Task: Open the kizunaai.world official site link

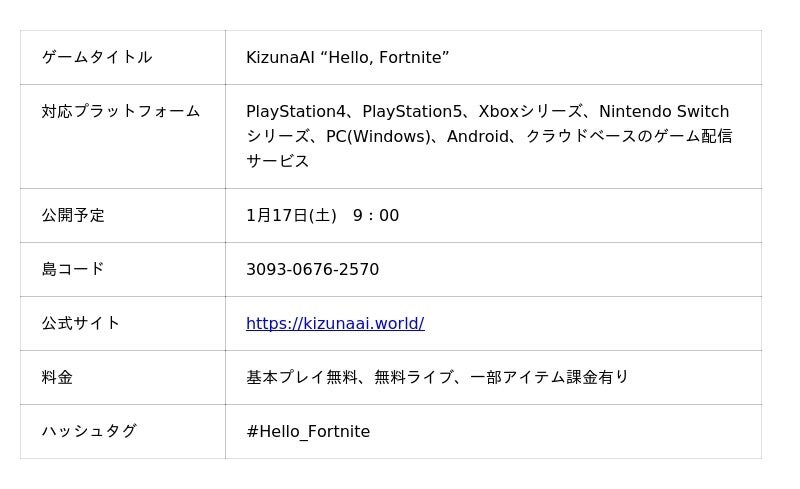Action: (335, 323)
